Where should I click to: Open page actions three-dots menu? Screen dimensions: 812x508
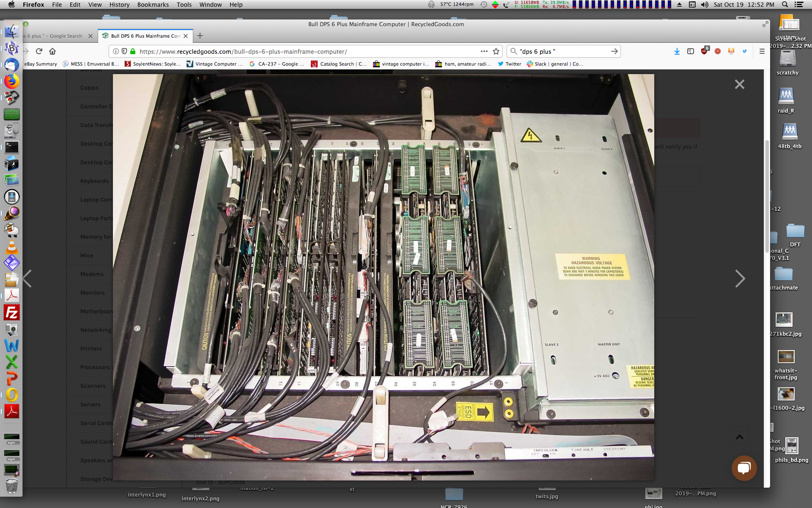click(484, 51)
